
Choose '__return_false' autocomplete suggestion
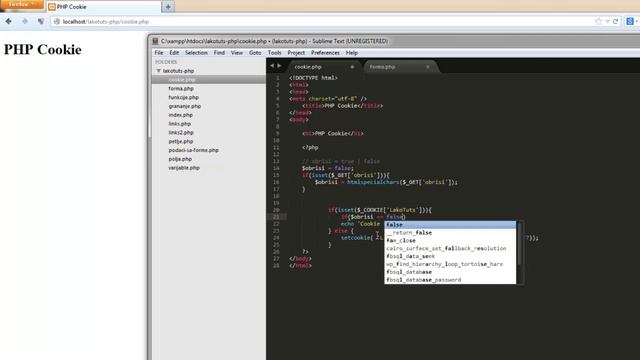(x=450, y=233)
